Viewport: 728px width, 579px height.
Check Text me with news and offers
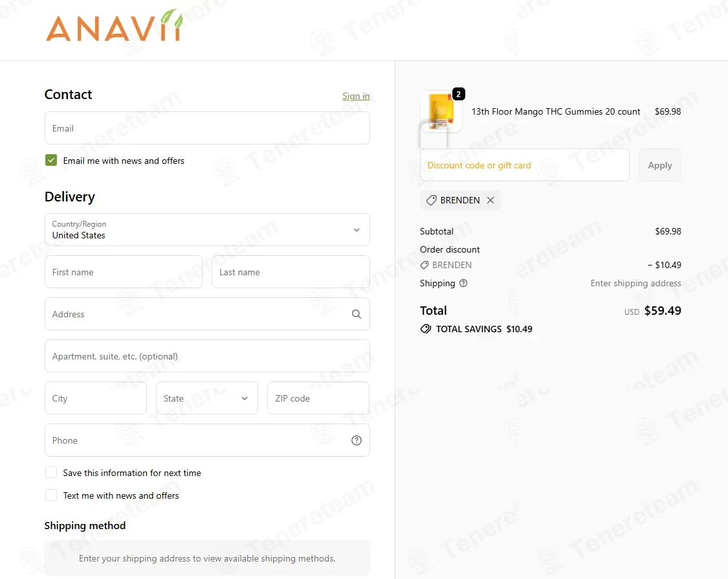(51, 495)
